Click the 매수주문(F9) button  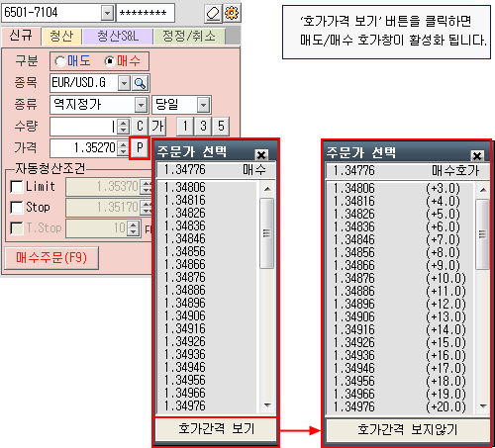(x=51, y=258)
